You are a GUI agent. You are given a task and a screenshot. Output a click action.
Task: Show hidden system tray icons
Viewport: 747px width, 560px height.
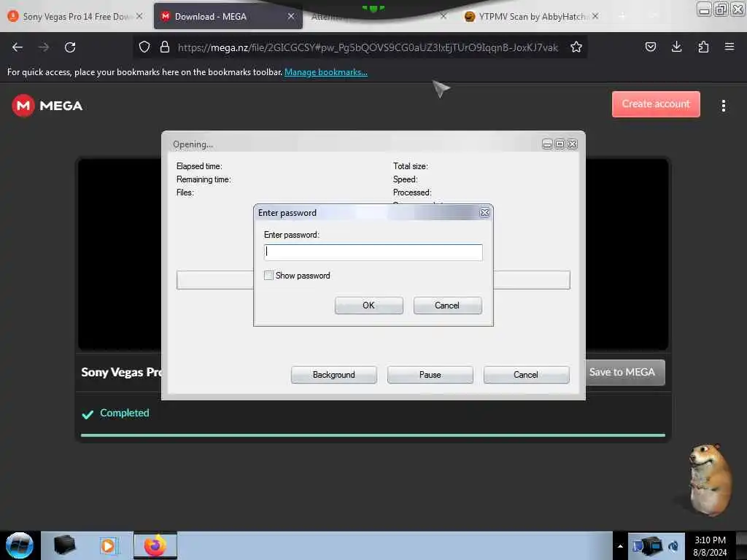(620, 546)
